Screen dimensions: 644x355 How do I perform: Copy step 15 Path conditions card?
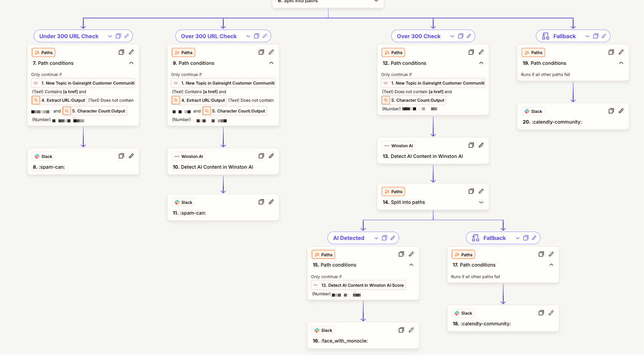pos(401,255)
